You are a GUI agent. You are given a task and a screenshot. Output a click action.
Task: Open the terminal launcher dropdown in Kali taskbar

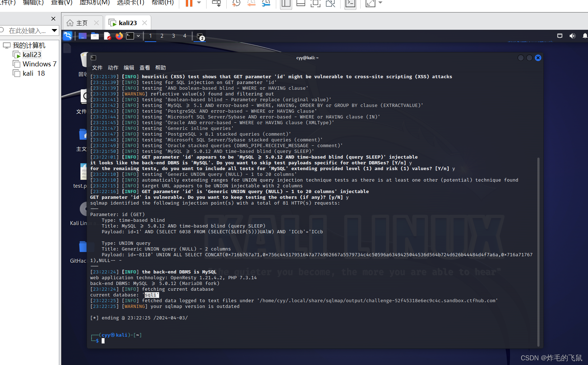coord(138,36)
